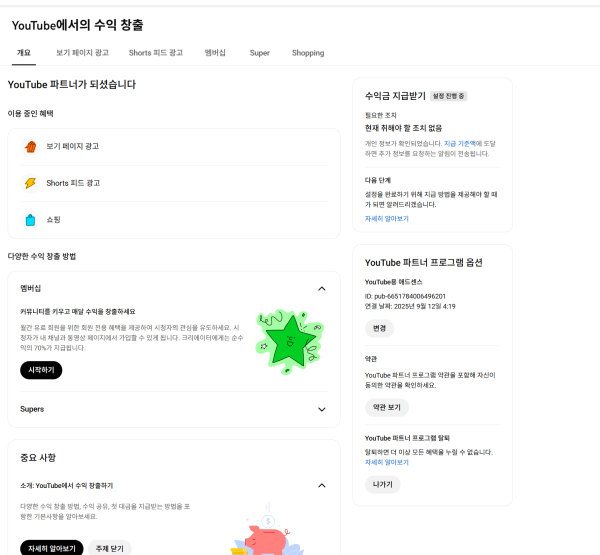Open the 약관 보기 button
Image resolution: width=600 pixels, height=555 pixels.
point(386,407)
